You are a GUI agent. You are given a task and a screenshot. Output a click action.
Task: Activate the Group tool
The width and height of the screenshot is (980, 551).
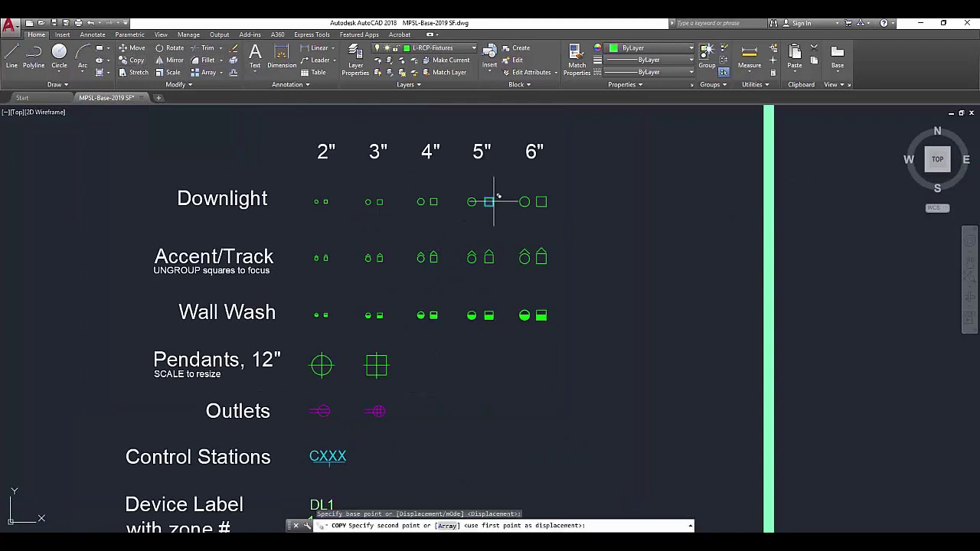pyautogui.click(x=707, y=56)
